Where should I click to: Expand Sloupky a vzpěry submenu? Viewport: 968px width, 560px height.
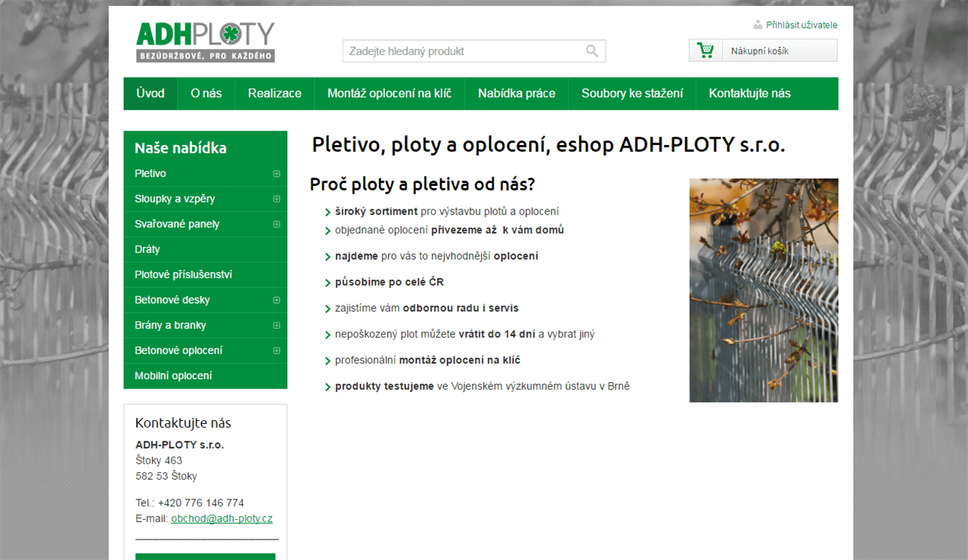(x=277, y=199)
